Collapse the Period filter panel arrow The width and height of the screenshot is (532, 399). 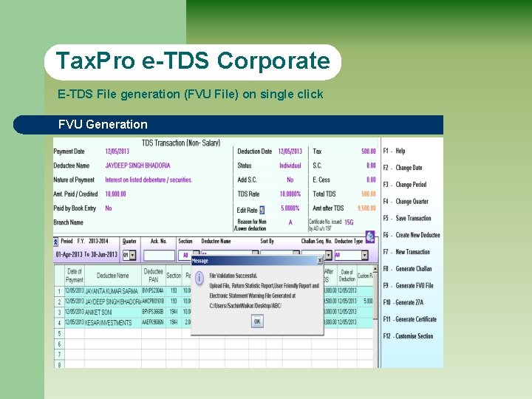55,242
